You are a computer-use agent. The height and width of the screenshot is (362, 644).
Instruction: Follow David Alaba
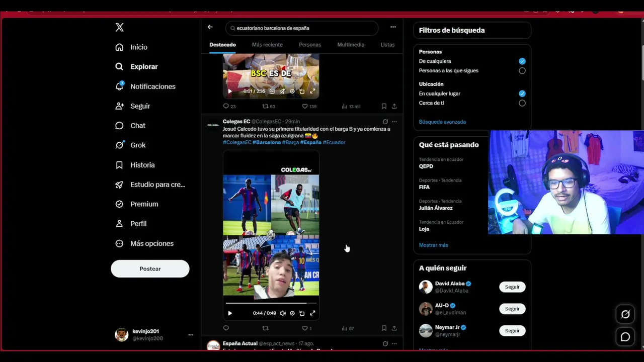tap(512, 287)
